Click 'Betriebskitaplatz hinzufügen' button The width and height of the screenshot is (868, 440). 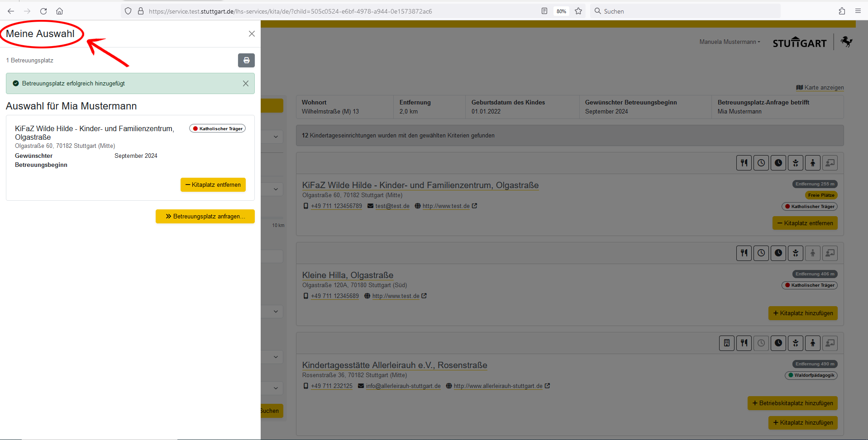(792, 403)
